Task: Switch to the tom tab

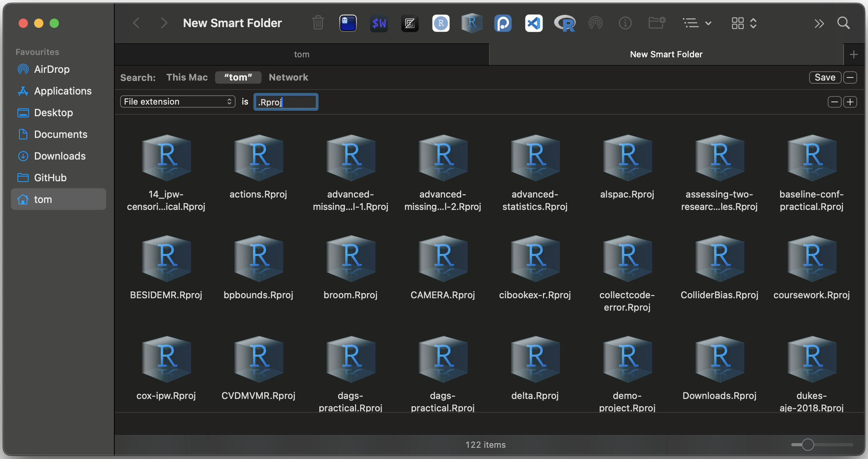Action: point(301,54)
